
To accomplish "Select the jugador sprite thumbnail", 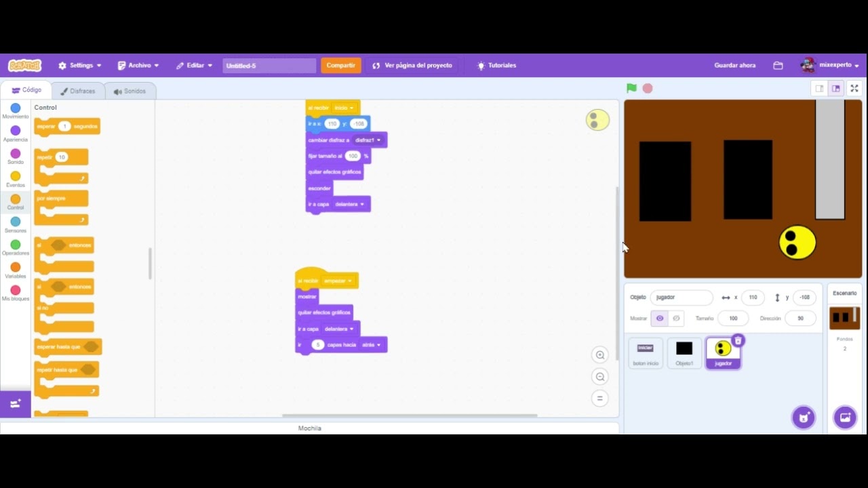I will point(723,353).
